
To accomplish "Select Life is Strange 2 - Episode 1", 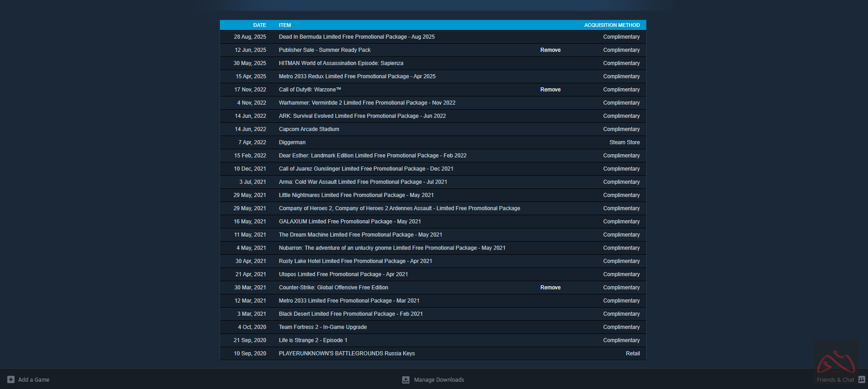I will point(313,340).
